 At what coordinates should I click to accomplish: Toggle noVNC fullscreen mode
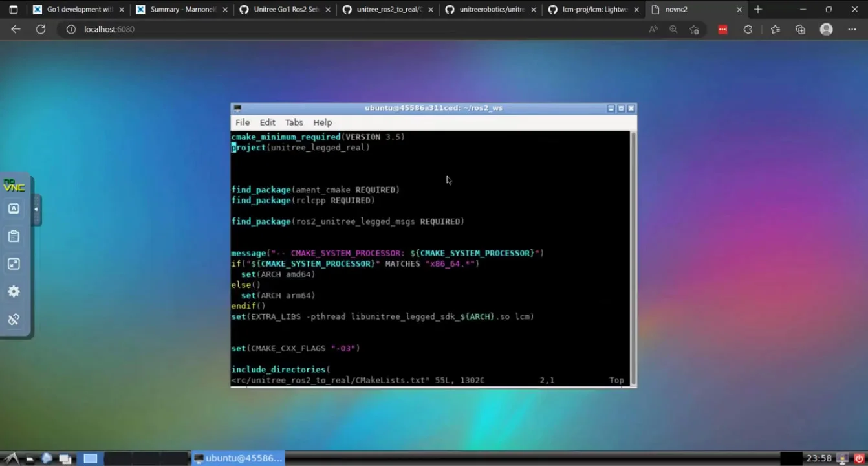point(14,264)
